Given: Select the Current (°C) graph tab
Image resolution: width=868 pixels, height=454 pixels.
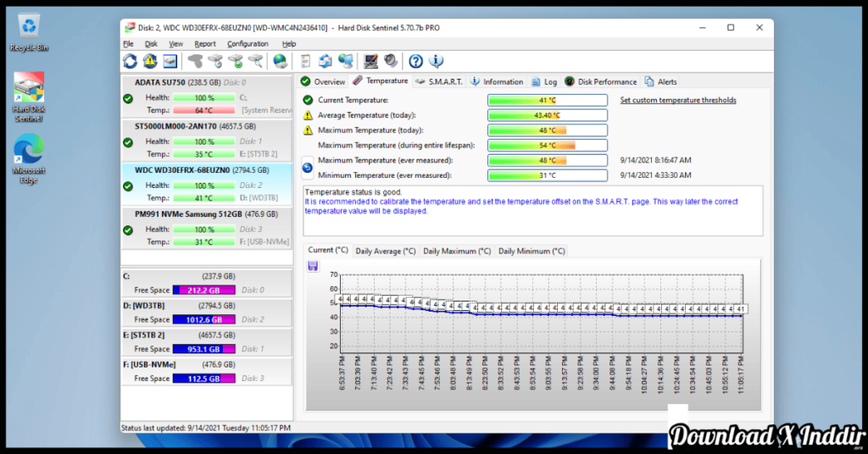Looking at the screenshot, I should tap(328, 250).
